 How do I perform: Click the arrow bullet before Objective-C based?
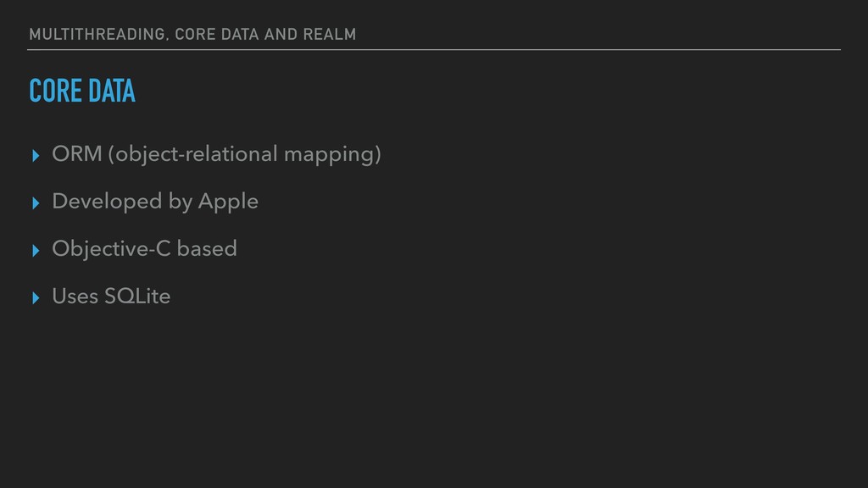36,251
